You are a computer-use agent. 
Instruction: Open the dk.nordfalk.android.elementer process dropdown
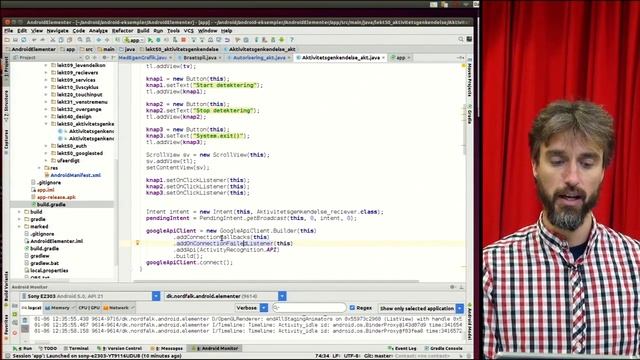[282, 296]
